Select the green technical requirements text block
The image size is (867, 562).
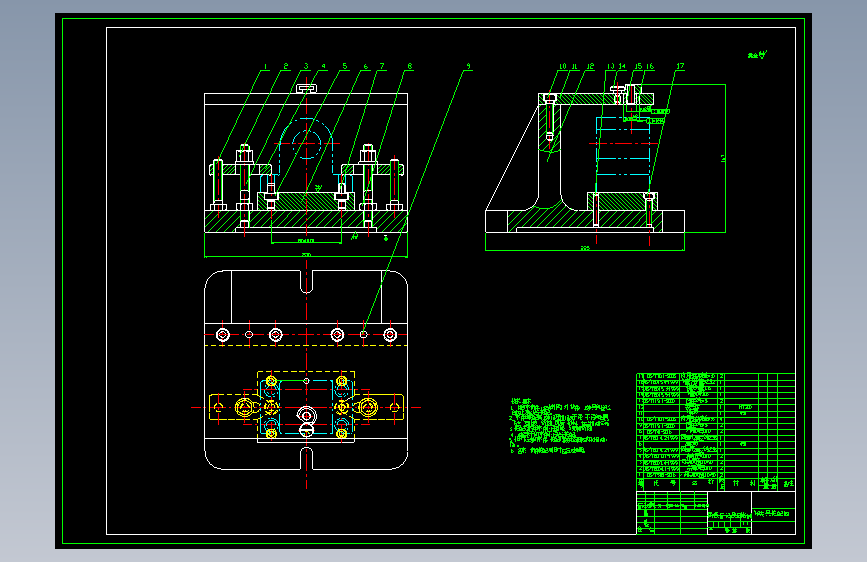point(560,426)
